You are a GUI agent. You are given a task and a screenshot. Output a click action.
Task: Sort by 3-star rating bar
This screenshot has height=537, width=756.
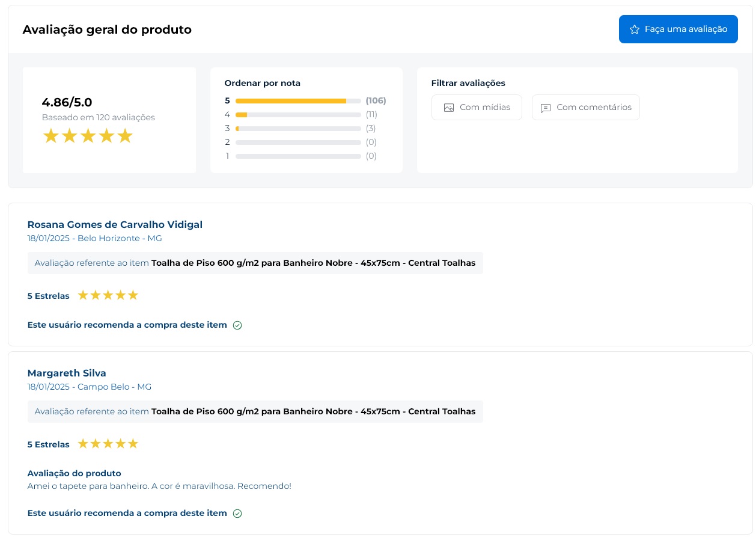click(x=298, y=128)
